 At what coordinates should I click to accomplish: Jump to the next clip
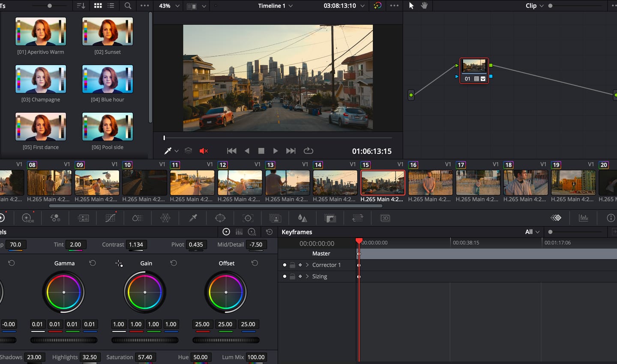tap(291, 151)
